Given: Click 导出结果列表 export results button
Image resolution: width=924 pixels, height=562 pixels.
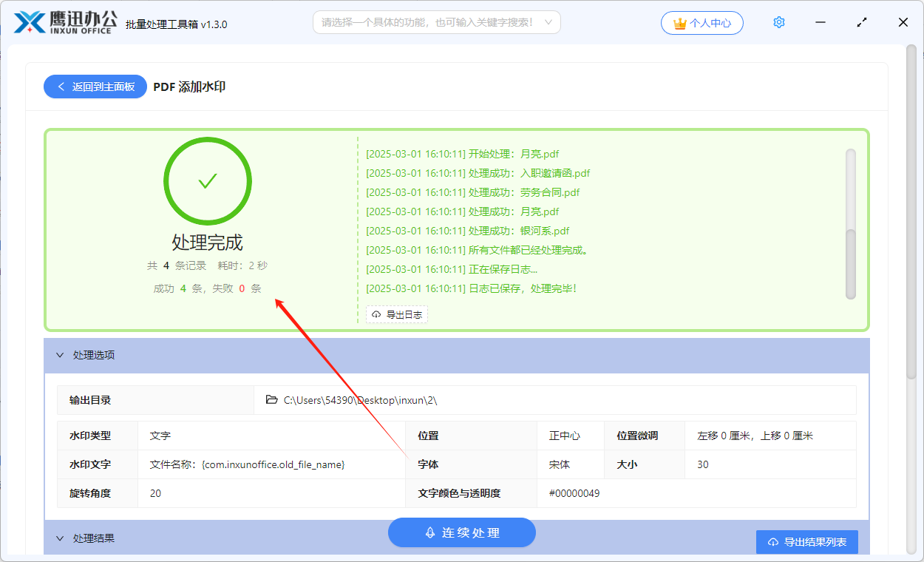Looking at the screenshot, I should pos(806,542).
